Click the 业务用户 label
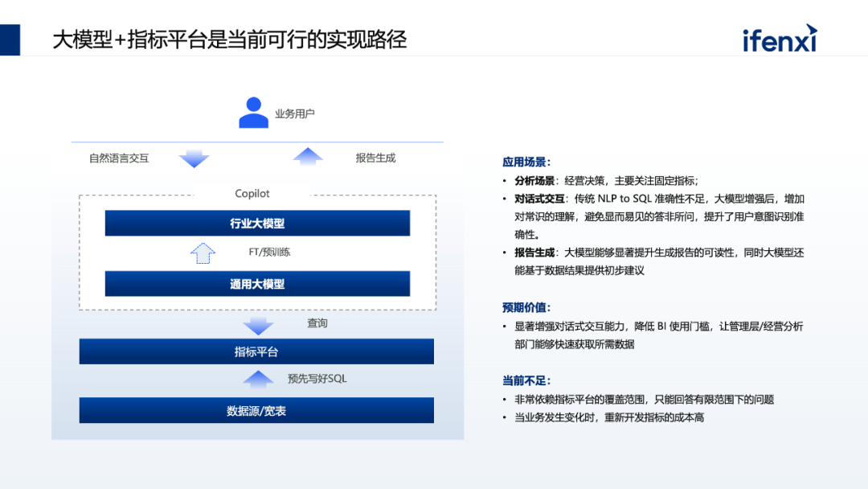The width and height of the screenshot is (868, 489). point(294,113)
